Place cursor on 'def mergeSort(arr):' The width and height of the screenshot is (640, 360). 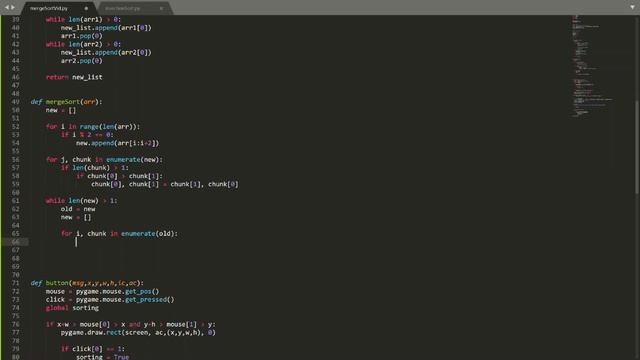coord(67,102)
